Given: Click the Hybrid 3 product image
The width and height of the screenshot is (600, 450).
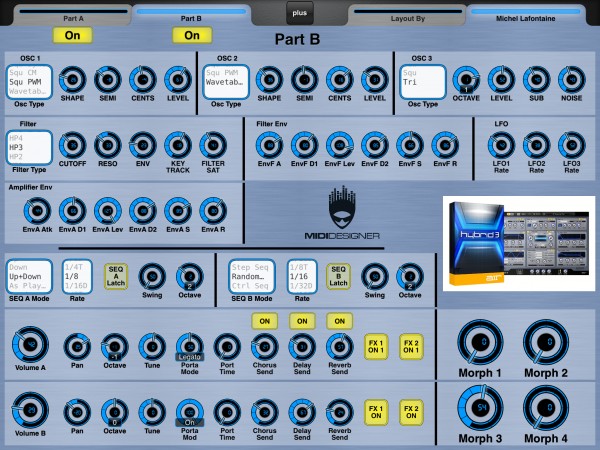Looking at the screenshot, I should tap(519, 244).
